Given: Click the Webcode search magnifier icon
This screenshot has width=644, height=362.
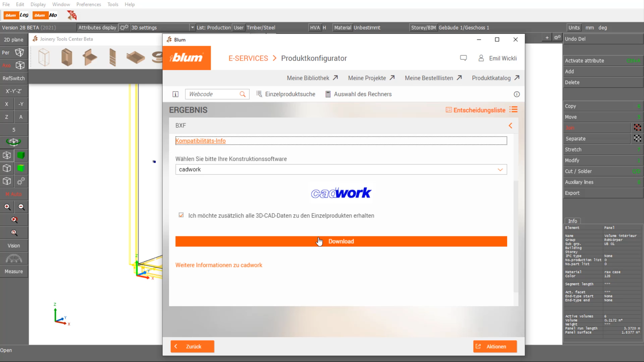Looking at the screenshot, I should click(x=243, y=94).
